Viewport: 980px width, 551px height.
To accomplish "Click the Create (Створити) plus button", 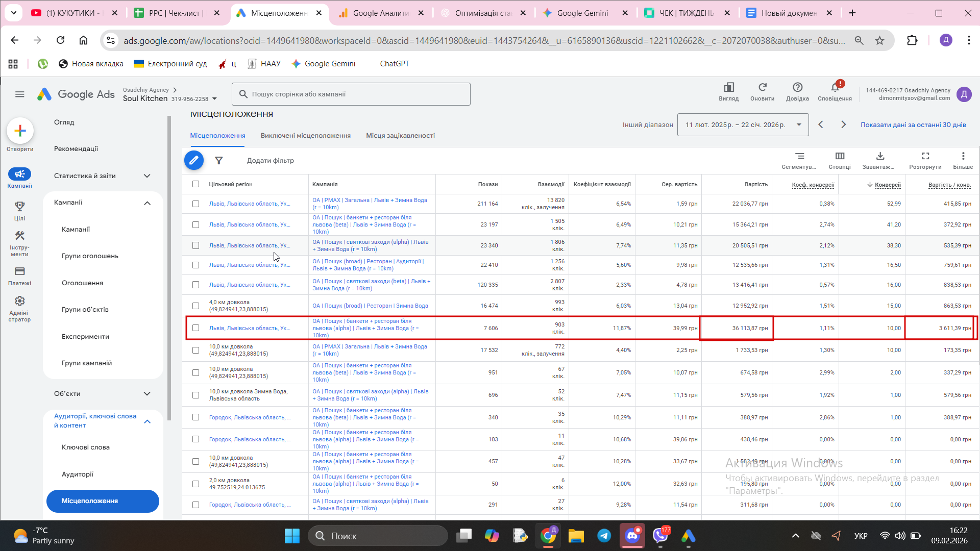I will [x=20, y=131].
